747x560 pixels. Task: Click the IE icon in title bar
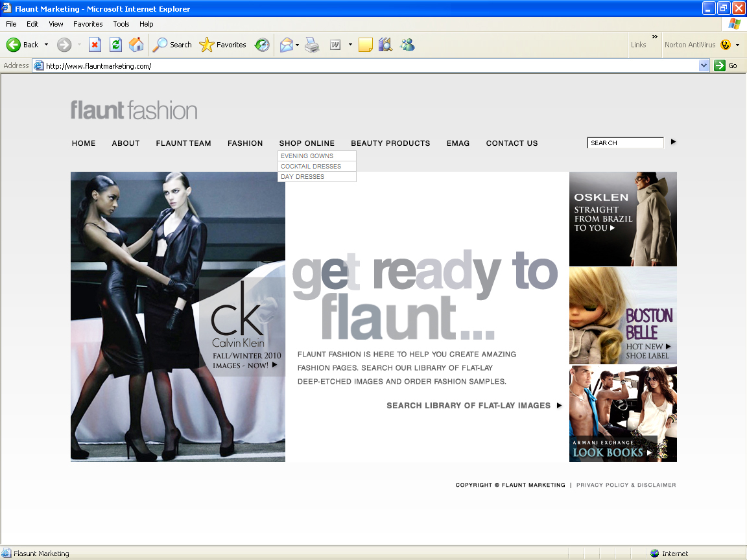[6, 8]
